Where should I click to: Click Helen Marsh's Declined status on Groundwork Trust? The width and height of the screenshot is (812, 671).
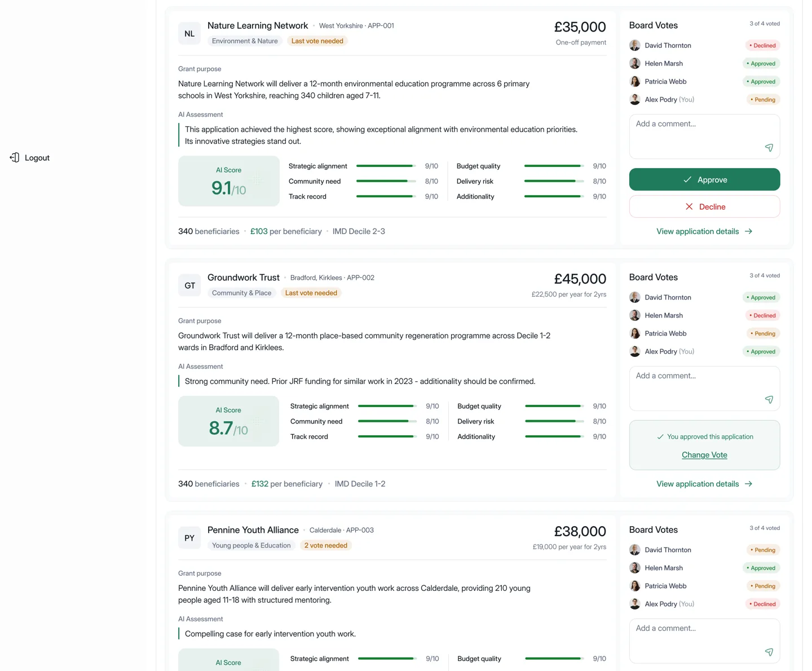(x=762, y=315)
